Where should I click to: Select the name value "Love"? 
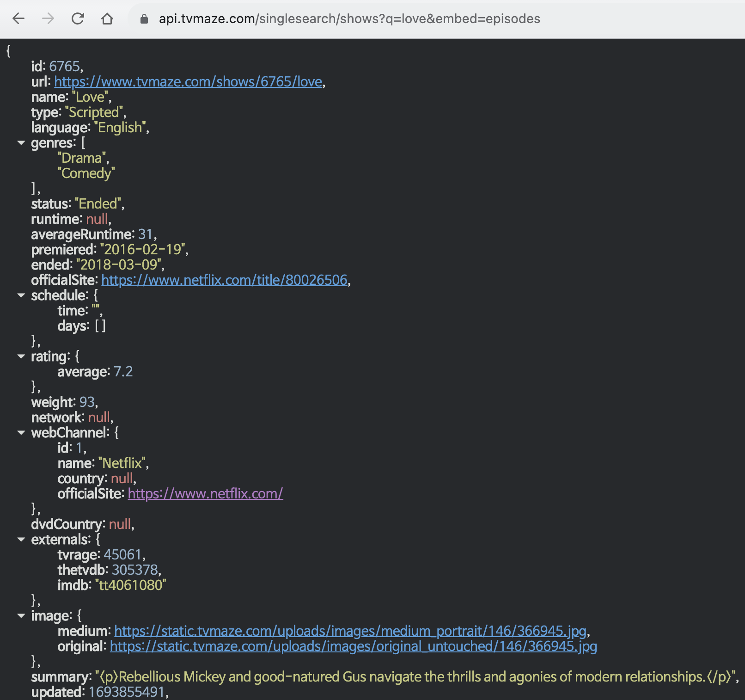point(90,97)
